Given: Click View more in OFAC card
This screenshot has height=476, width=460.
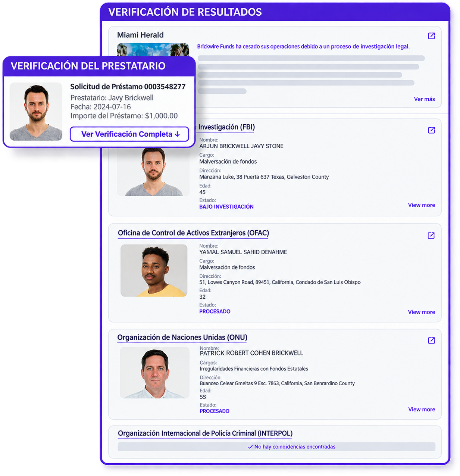Looking at the screenshot, I should coord(421,312).
